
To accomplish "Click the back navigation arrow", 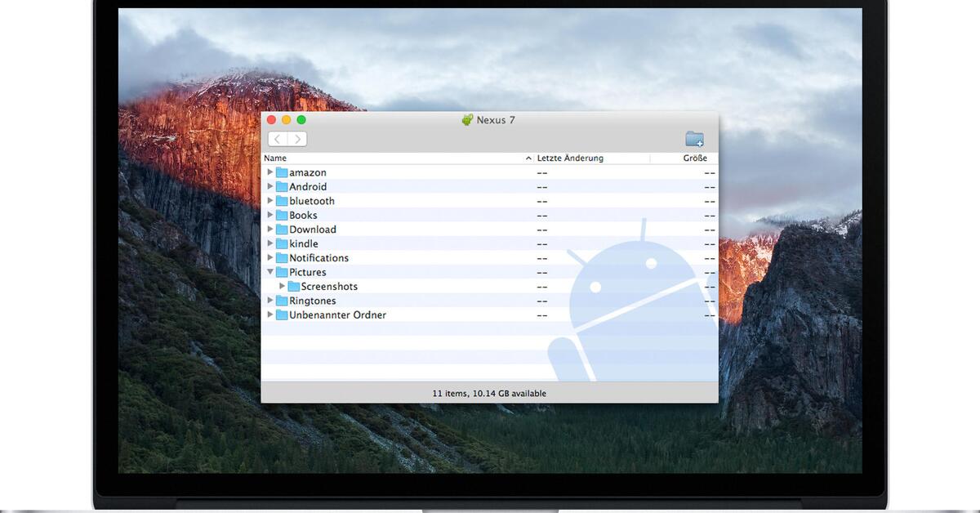I will tap(277, 138).
